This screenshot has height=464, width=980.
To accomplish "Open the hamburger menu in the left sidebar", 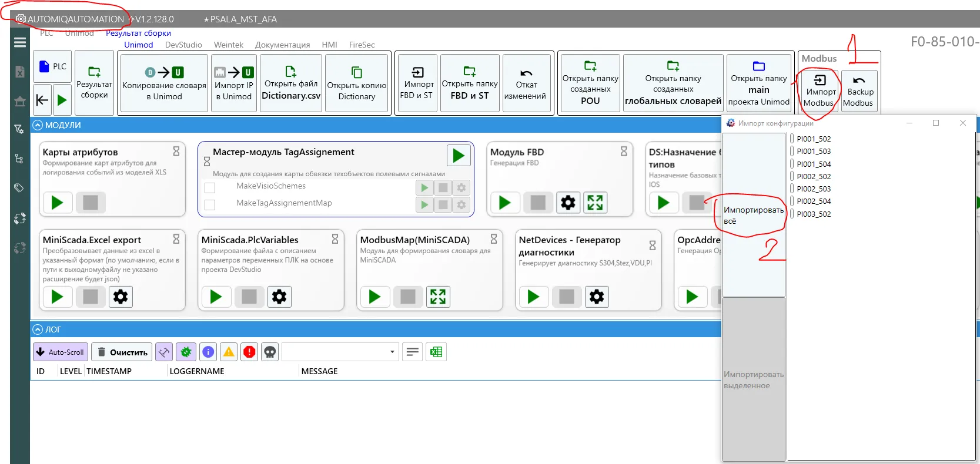I will tap(20, 42).
